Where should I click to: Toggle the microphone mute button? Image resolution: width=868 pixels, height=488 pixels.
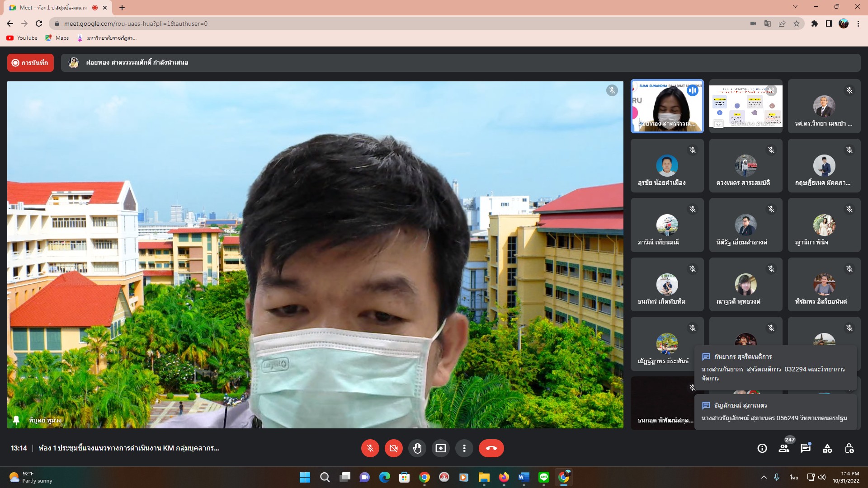click(370, 448)
